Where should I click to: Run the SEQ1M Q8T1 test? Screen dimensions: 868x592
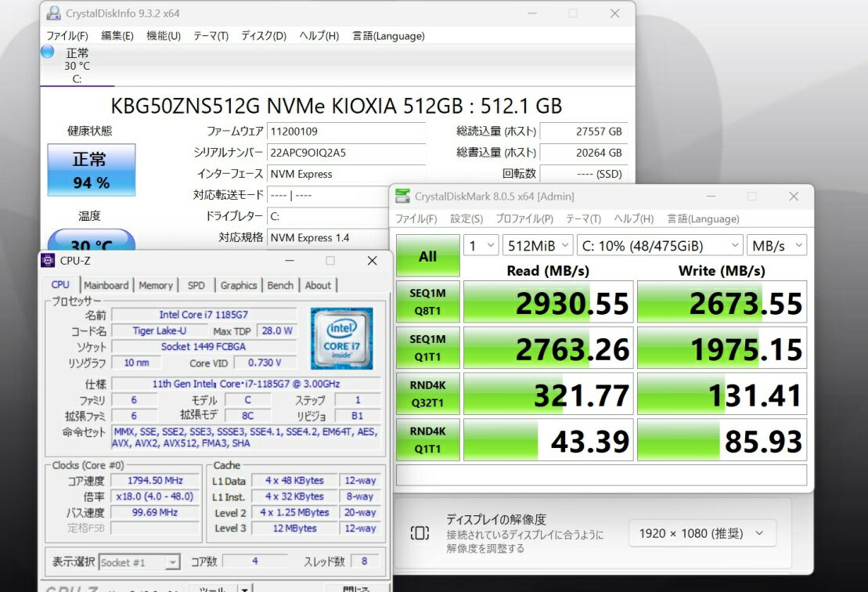click(x=427, y=302)
